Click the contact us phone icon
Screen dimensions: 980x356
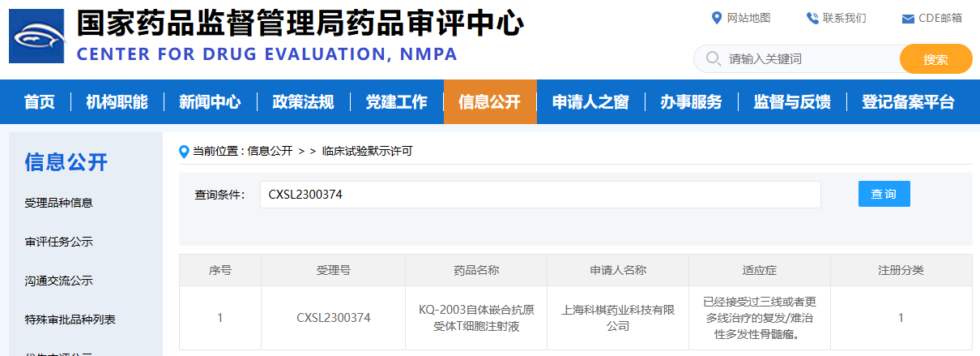(812, 18)
